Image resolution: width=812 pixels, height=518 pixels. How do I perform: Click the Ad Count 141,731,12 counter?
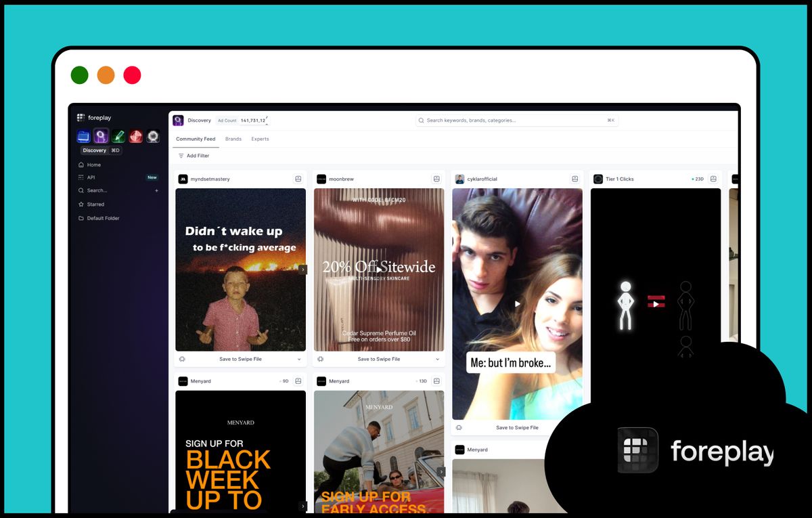click(x=242, y=121)
